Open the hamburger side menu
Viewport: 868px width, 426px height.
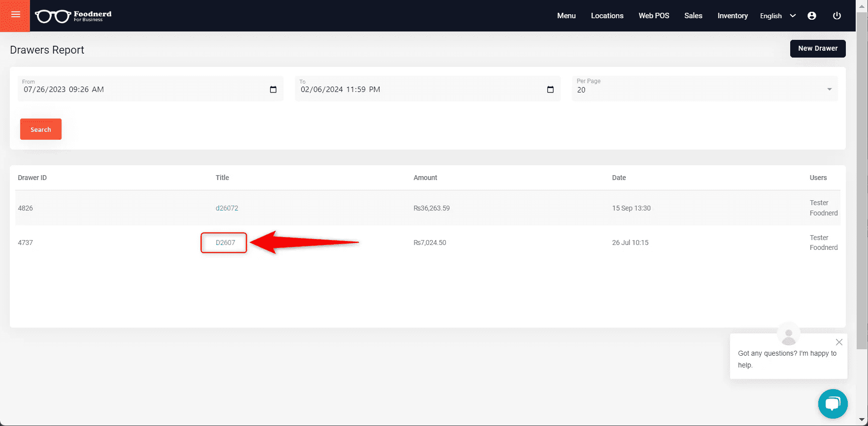pos(15,15)
